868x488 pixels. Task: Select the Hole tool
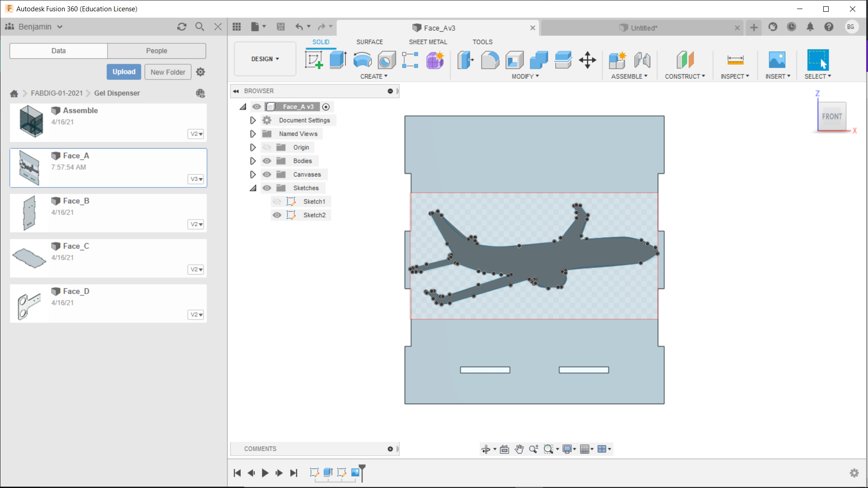387,60
